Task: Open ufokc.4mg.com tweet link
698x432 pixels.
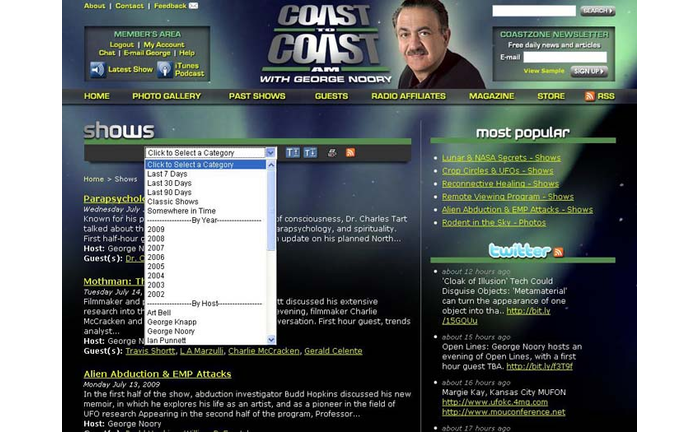Action: pyautogui.click(x=495, y=402)
